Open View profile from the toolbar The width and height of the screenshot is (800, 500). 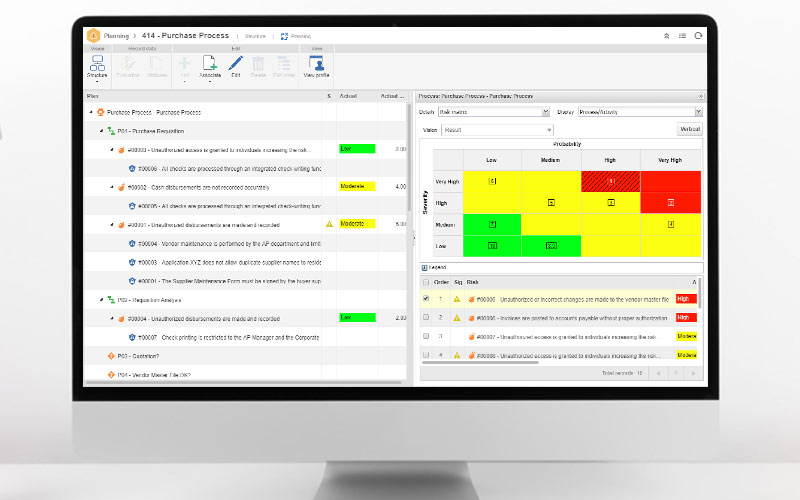pos(316,66)
